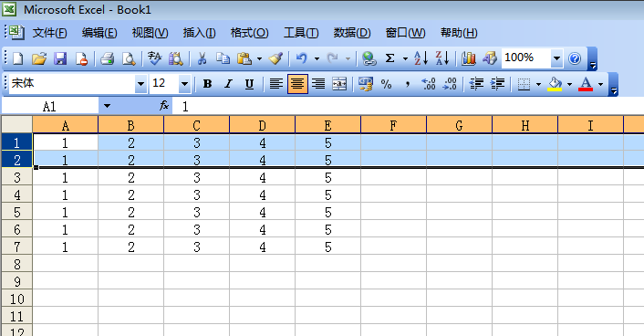Click the Select All corner box
644x336 pixels.
[x=16, y=124]
